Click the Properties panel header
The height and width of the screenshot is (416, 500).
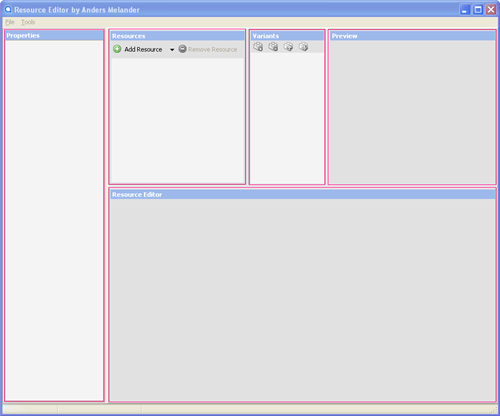click(x=54, y=35)
